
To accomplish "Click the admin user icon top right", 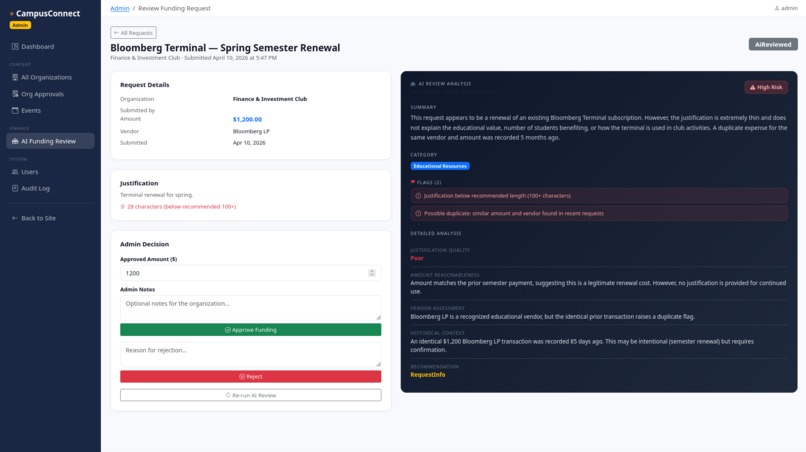I will pos(777,8).
